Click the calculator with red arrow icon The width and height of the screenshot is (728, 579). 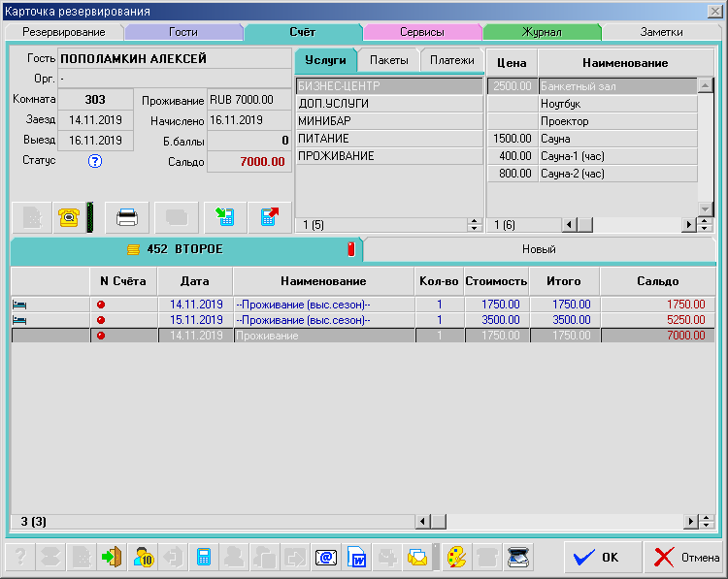269,217
